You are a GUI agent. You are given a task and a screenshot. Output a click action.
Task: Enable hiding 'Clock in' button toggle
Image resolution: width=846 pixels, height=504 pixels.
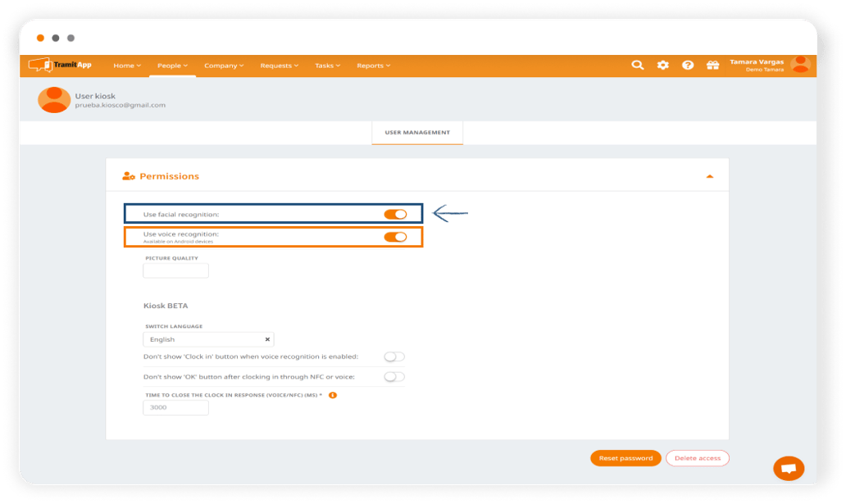[x=394, y=356]
